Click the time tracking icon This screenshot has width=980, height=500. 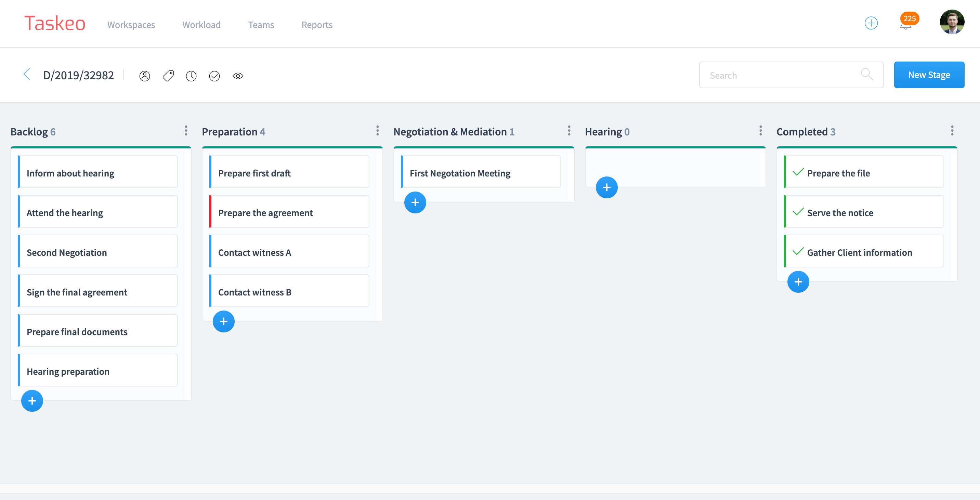point(191,75)
